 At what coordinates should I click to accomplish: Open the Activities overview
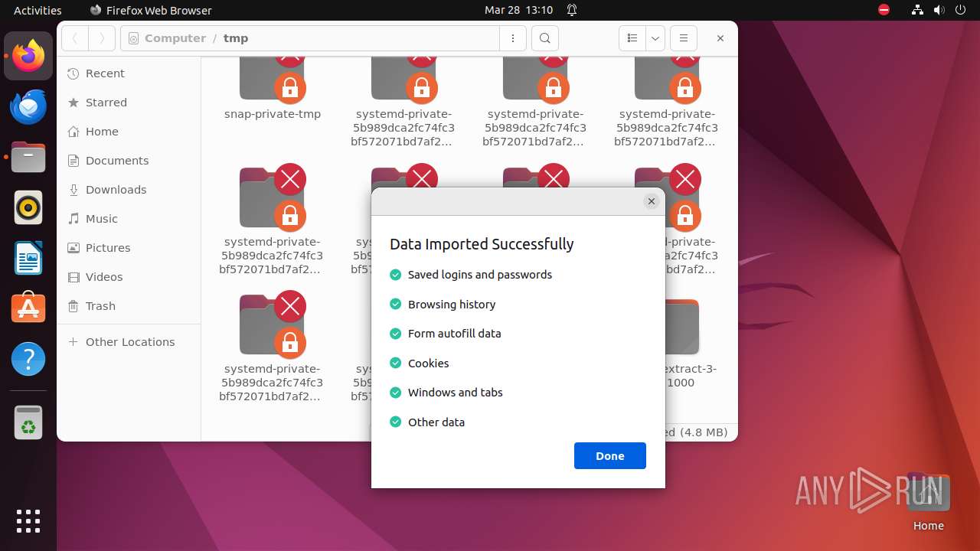click(x=38, y=10)
